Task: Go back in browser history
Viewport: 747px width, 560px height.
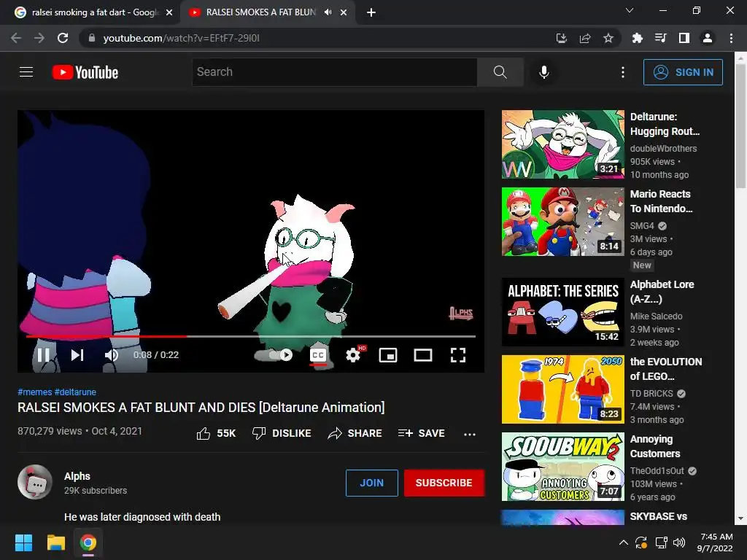Action: [16, 38]
